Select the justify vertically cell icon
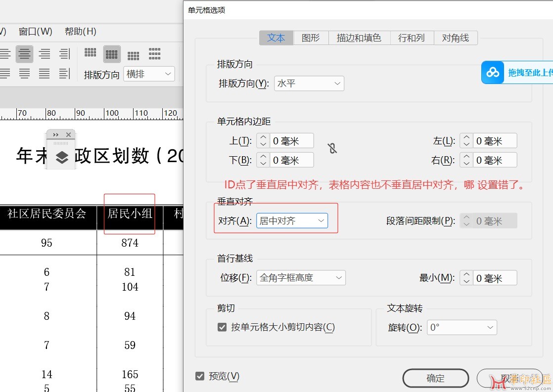This screenshot has height=392, width=553. click(x=154, y=53)
